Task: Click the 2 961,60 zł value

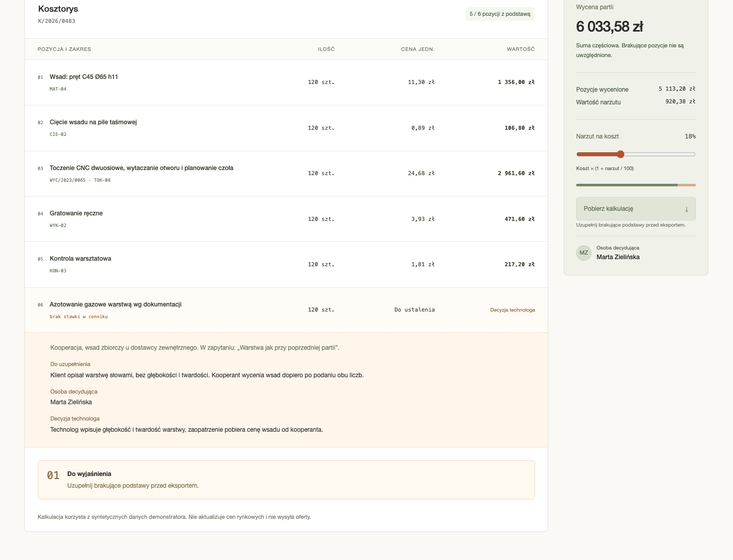Action: (516, 173)
